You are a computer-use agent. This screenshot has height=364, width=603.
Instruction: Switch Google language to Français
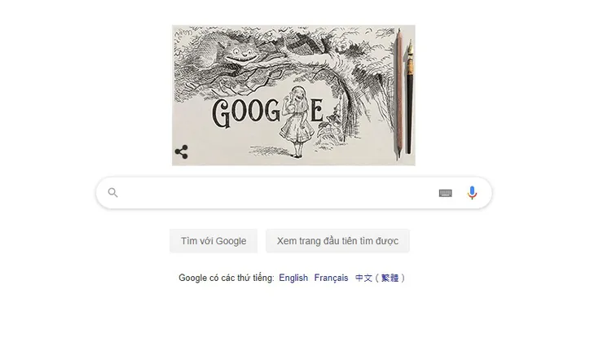point(331,278)
